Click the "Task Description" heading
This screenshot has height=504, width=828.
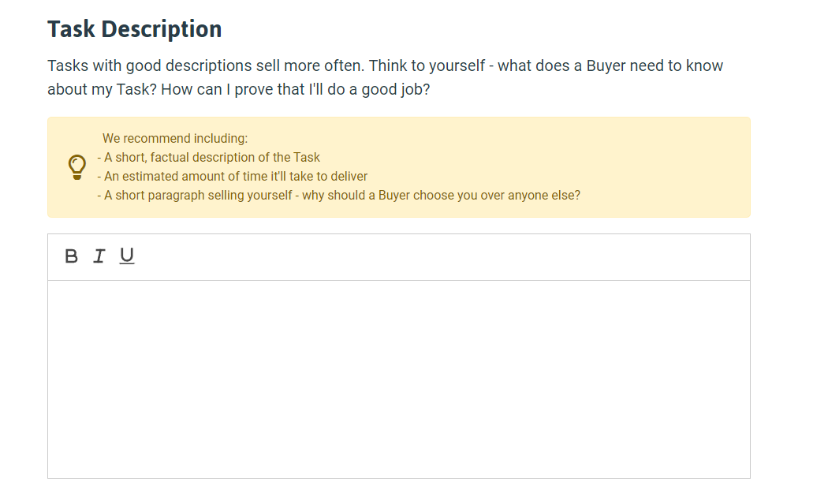[135, 29]
